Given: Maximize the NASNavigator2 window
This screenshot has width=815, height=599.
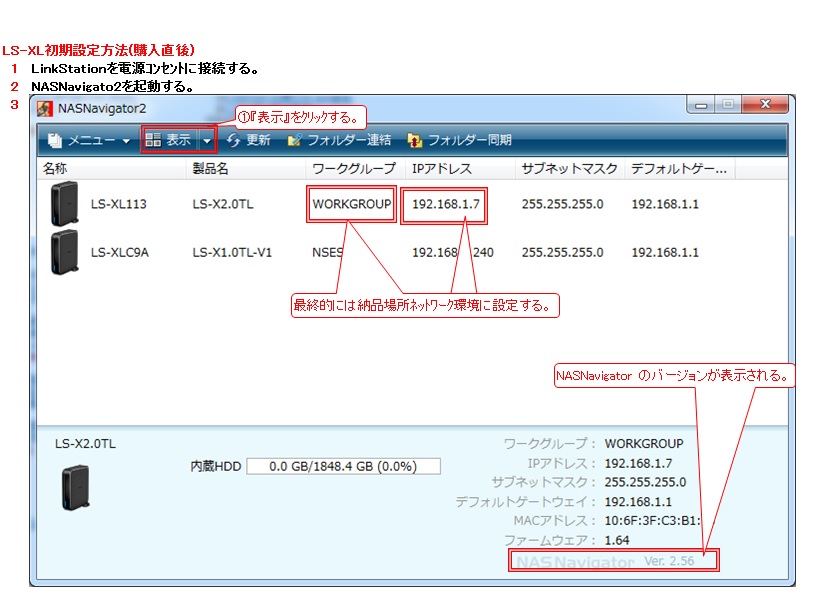Looking at the screenshot, I should (728, 105).
